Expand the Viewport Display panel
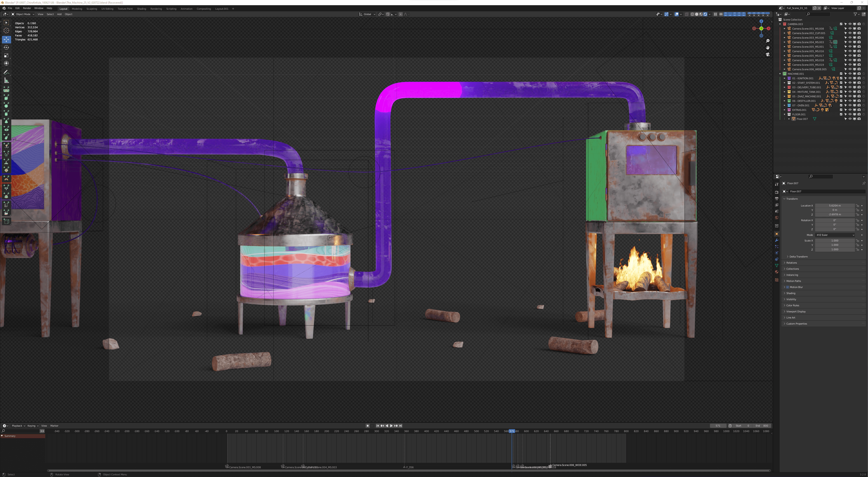 point(796,311)
